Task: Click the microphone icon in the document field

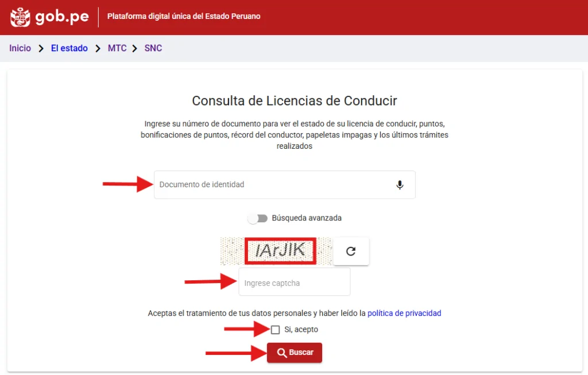Action: [400, 185]
